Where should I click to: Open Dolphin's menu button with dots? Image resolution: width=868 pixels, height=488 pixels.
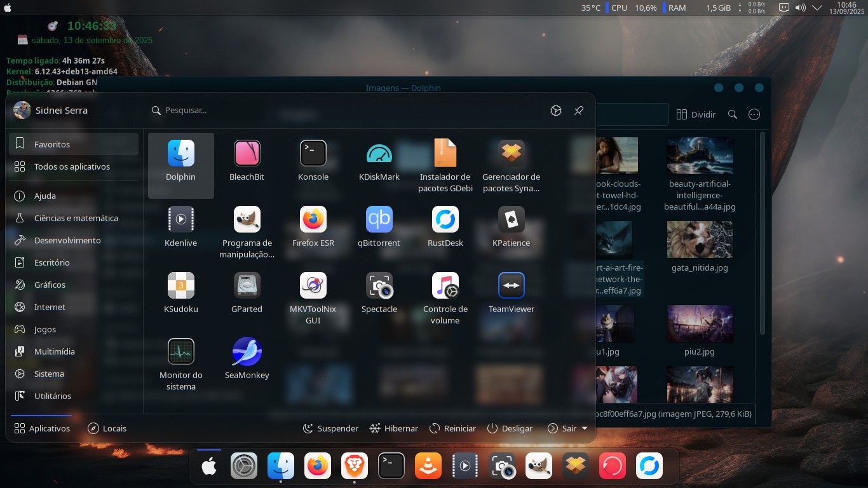click(754, 114)
